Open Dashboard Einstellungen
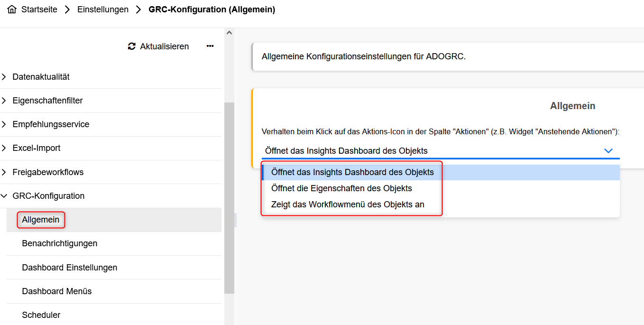 coord(69,268)
